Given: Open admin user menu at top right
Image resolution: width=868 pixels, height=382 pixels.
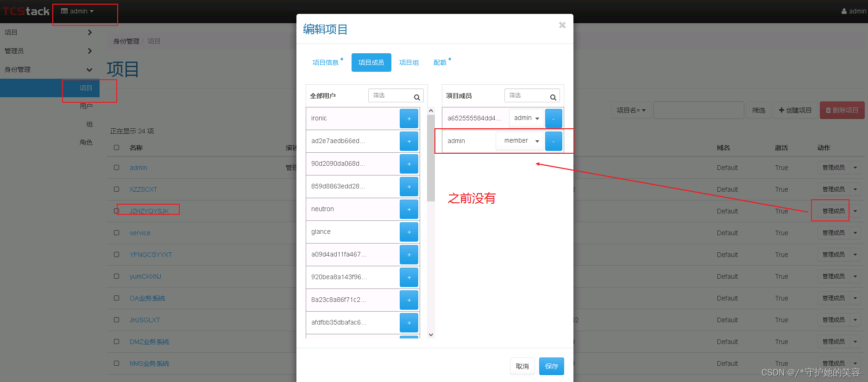Looking at the screenshot, I should tap(854, 11).
